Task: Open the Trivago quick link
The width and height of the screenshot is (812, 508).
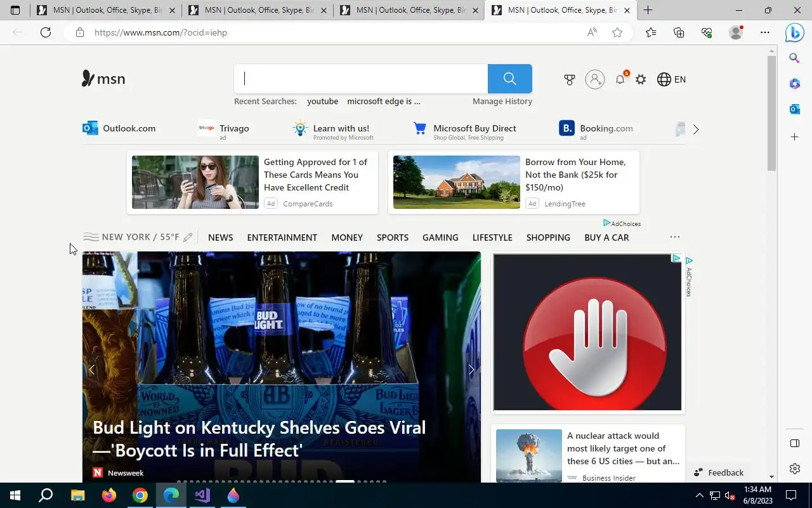Action: [223, 129]
